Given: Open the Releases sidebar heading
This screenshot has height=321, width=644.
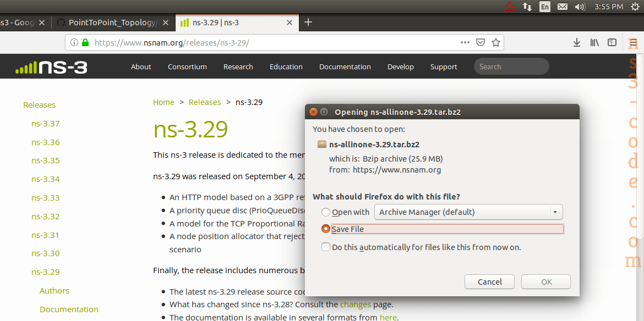Looking at the screenshot, I should coord(40,105).
